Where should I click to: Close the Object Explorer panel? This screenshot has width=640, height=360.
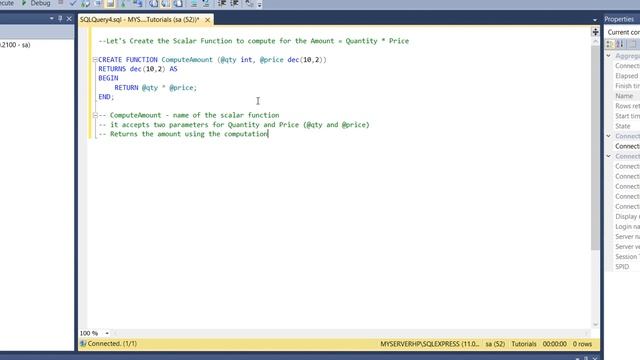point(69,19)
